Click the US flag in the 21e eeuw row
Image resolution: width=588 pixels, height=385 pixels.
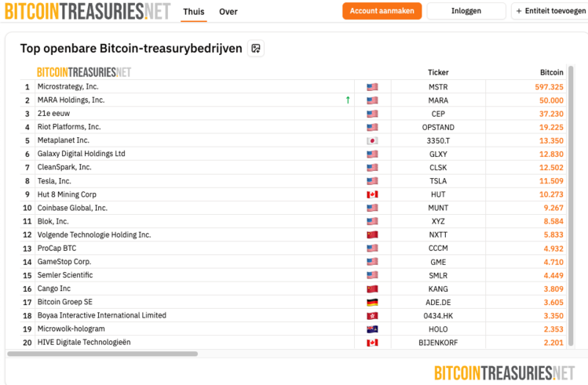pyautogui.click(x=372, y=114)
